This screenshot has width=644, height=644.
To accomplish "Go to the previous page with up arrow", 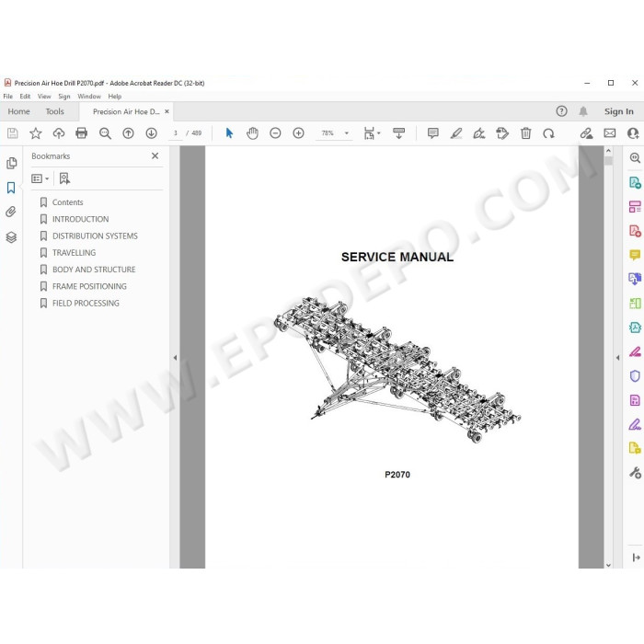I will (x=128, y=133).
